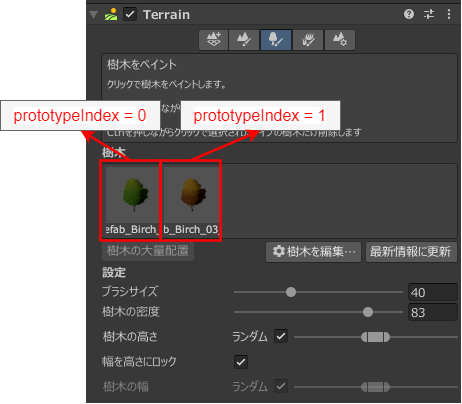Select the green birch tree thumbnail

(x=132, y=195)
